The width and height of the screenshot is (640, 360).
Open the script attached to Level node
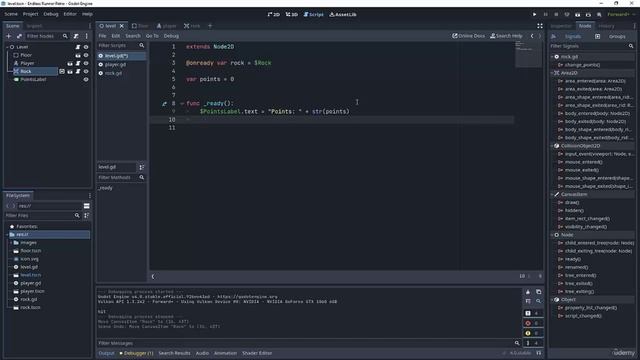coord(78,47)
